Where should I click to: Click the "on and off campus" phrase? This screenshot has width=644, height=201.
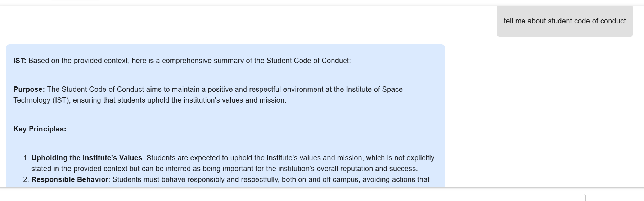pyautogui.click(x=329, y=179)
